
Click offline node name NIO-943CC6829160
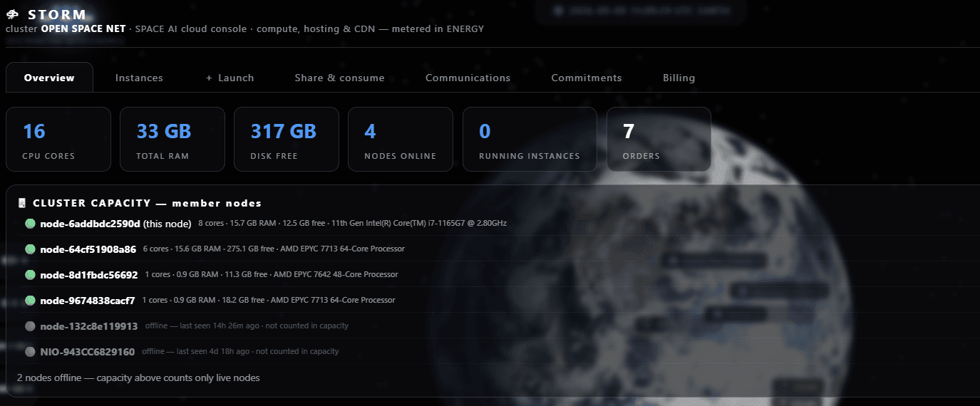click(88, 352)
